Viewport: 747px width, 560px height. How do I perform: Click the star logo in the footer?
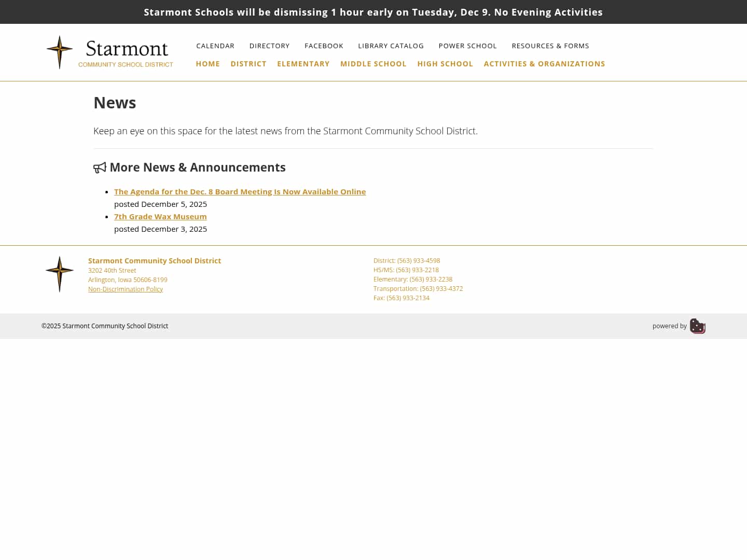coord(59,274)
